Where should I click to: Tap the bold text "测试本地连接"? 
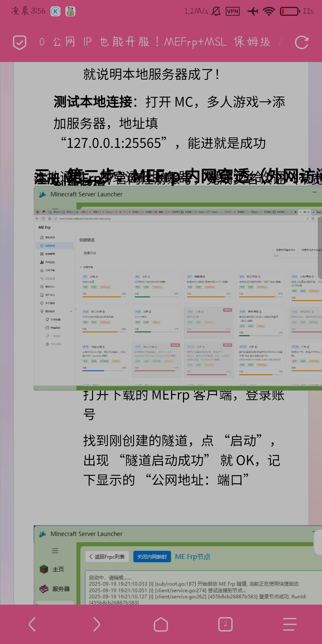(x=93, y=102)
